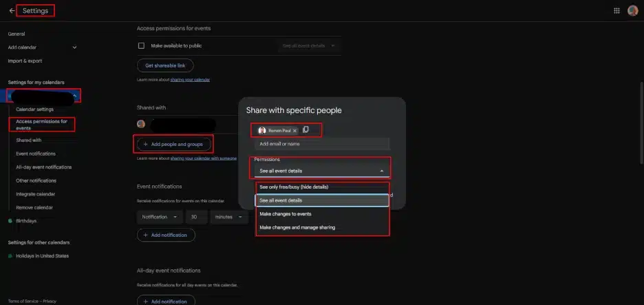Image resolution: width=644 pixels, height=305 pixels.
Task: Click Add people and groups button
Action: tap(174, 144)
